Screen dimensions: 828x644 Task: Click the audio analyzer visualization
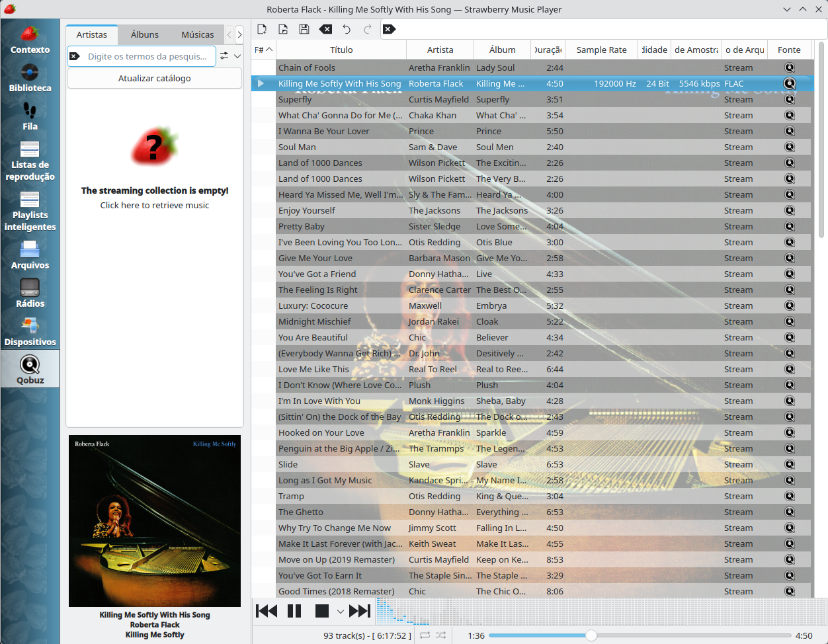tap(600, 611)
